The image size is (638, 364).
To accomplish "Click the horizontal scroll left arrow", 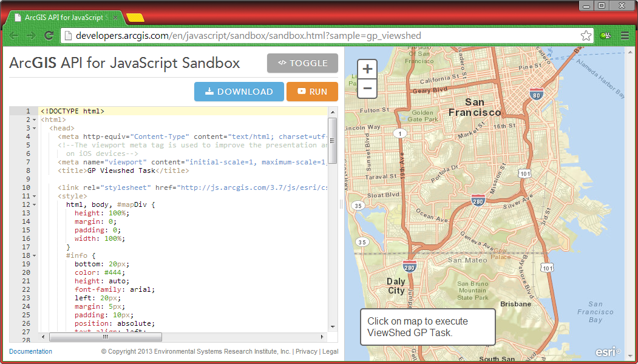I will (x=44, y=337).
